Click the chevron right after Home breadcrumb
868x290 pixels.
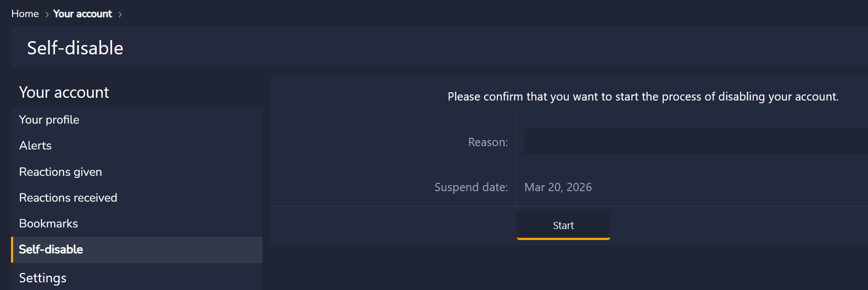[47, 14]
